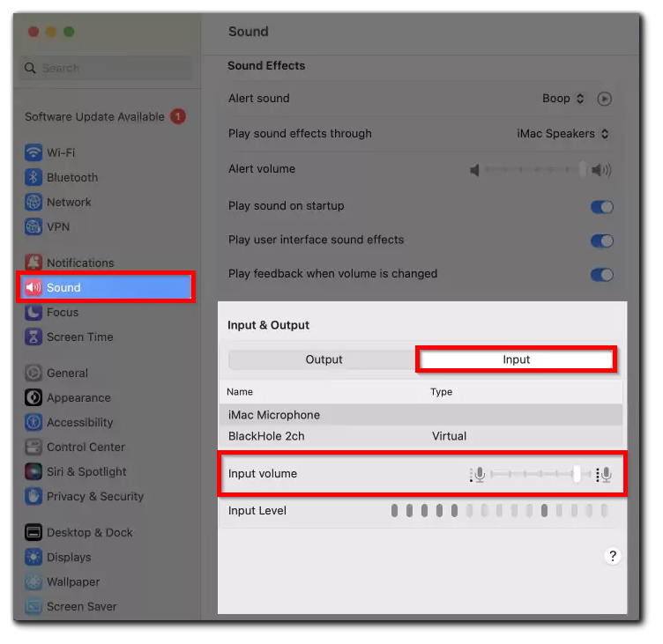Image resolution: width=663 pixels, height=644 pixels.
Task: Open the help question mark button
Action: tap(612, 556)
